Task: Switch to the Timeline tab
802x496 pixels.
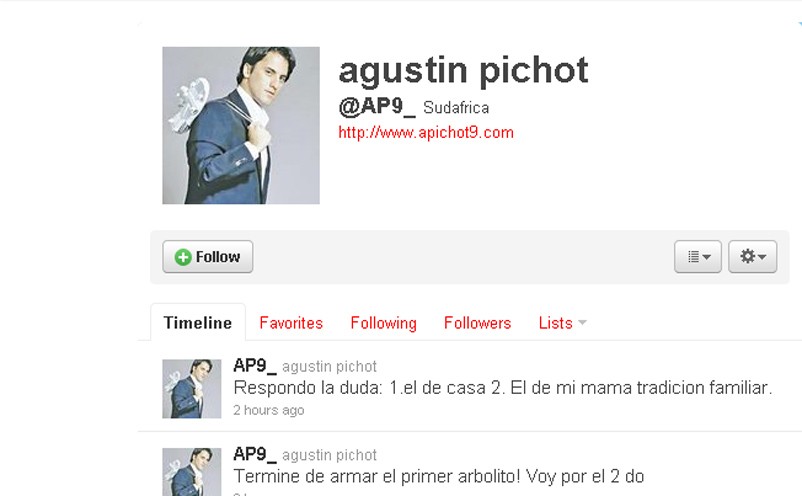Action: 198,323
